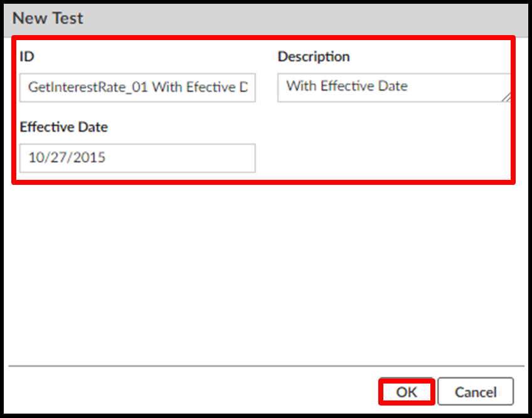Image resolution: width=532 pixels, height=418 pixels.
Task: Click the gray title bar right of "New Test"
Action: coord(314,18)
